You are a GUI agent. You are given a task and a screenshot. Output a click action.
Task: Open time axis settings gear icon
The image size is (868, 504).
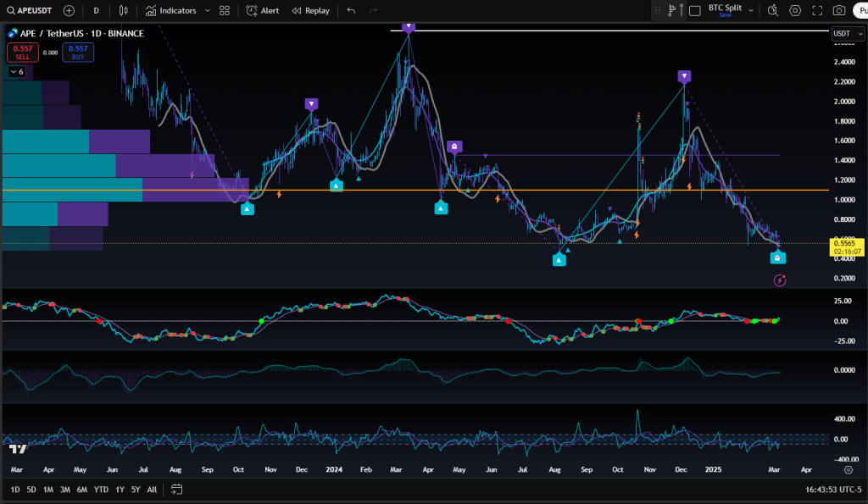click(x=848, y=470)
